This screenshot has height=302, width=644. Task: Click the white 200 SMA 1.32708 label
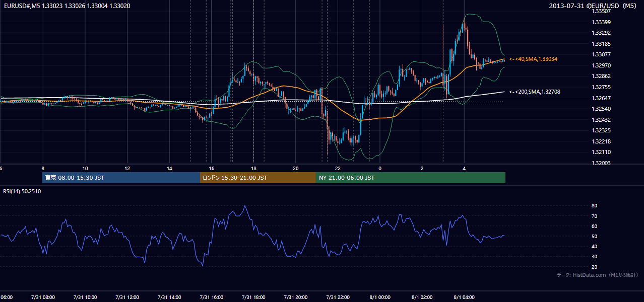(534, 92)
